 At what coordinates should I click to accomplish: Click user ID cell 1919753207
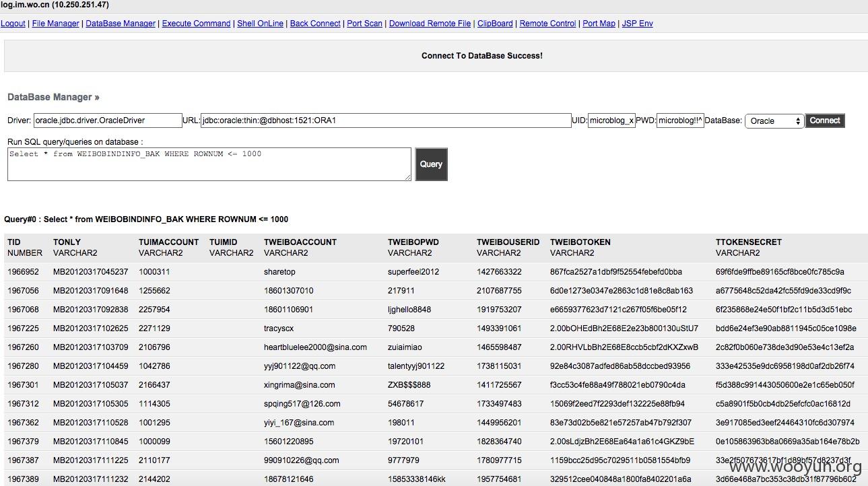[499, 310]
